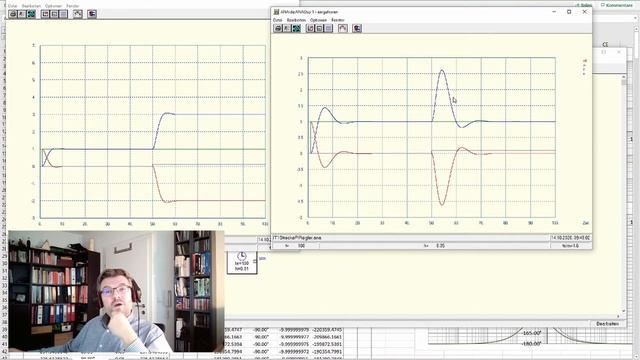Open the Fenster menu in the left plot window
640x360 pixels.
coord(73,6)
